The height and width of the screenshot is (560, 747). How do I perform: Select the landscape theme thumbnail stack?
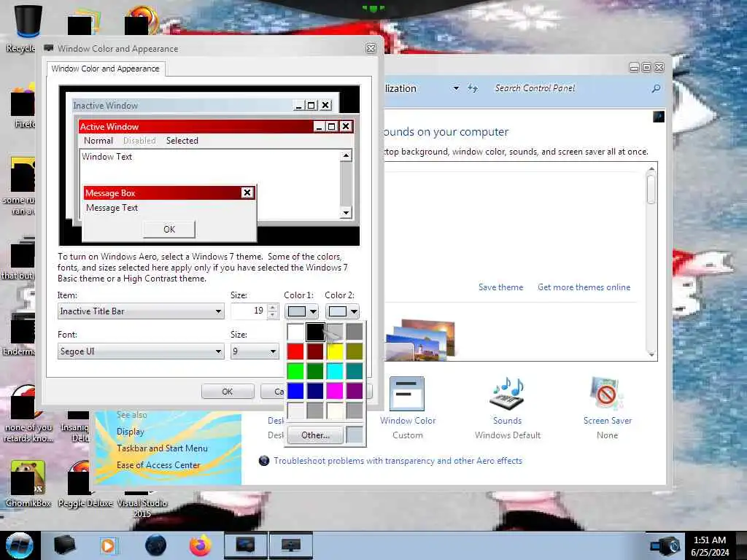421,340
